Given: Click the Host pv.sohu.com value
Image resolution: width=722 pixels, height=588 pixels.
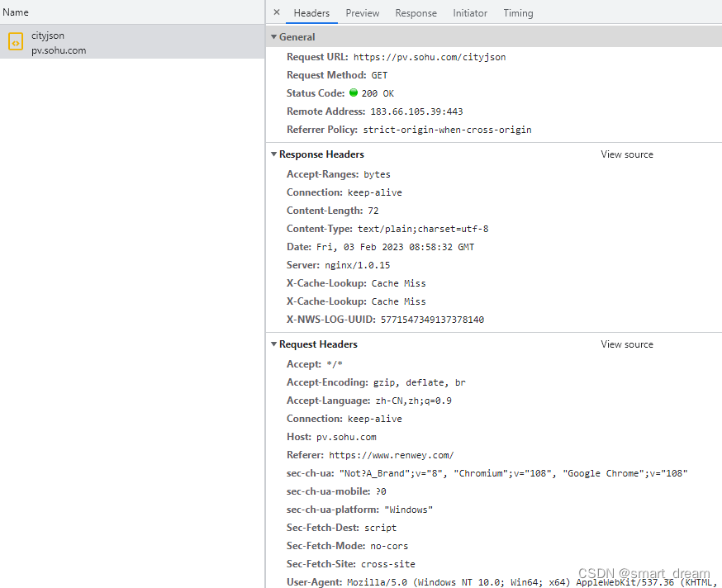Looking at the screenshot, I should (346, 437).
